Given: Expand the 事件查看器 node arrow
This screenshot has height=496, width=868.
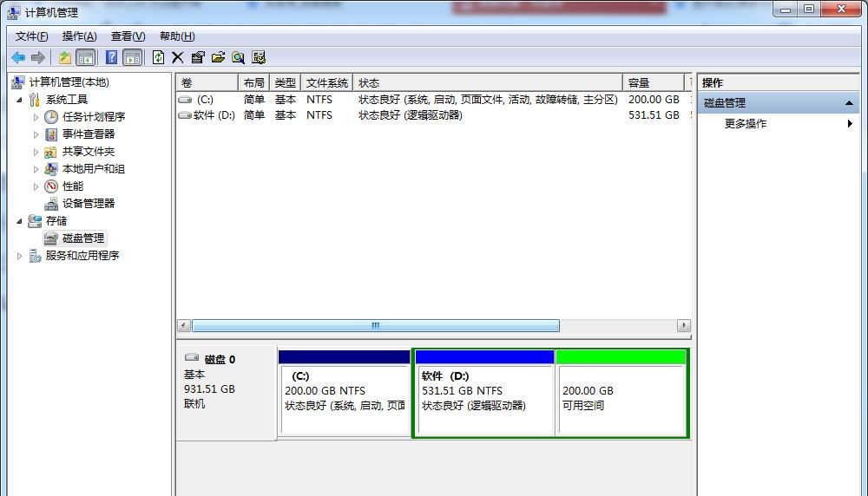Looking at the screenshot, I should coord(36,134).
